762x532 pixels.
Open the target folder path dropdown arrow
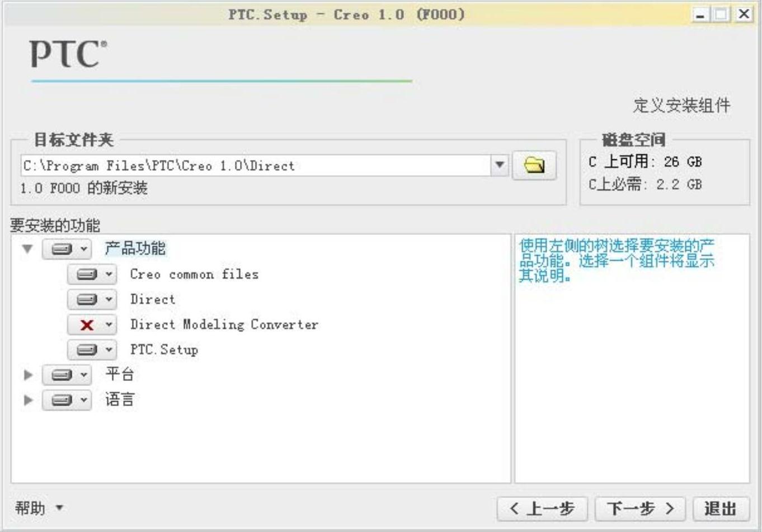(500, 165)
